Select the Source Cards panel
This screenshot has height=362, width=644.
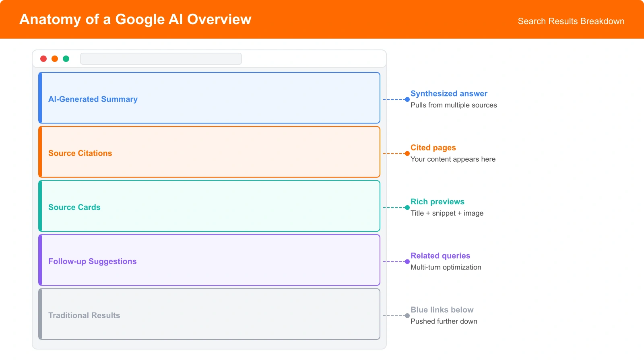click(209, 206)
